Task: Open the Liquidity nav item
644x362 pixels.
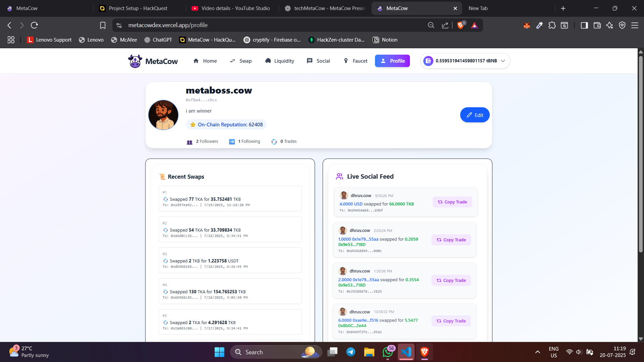Action: 279,61
